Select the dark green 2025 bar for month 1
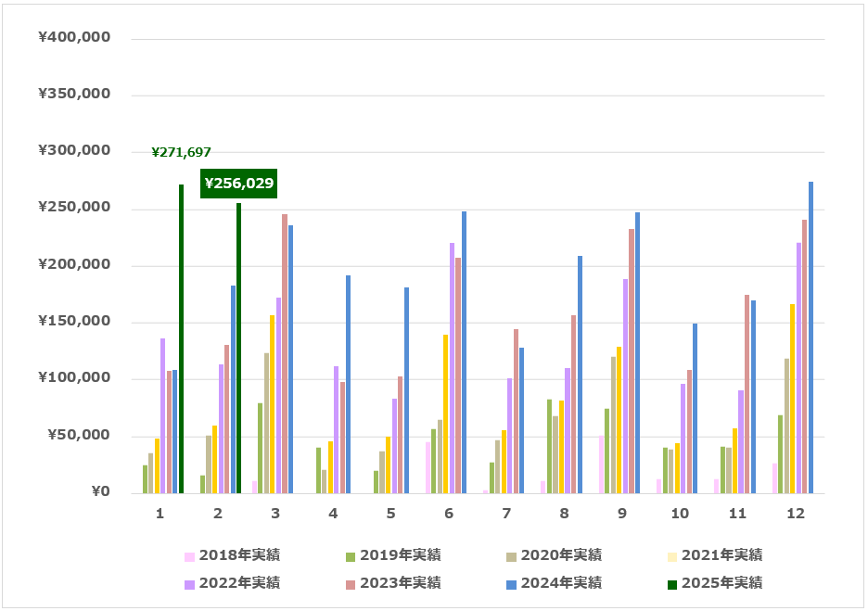Viewport: 868px width, 611px height. [181, 338]
